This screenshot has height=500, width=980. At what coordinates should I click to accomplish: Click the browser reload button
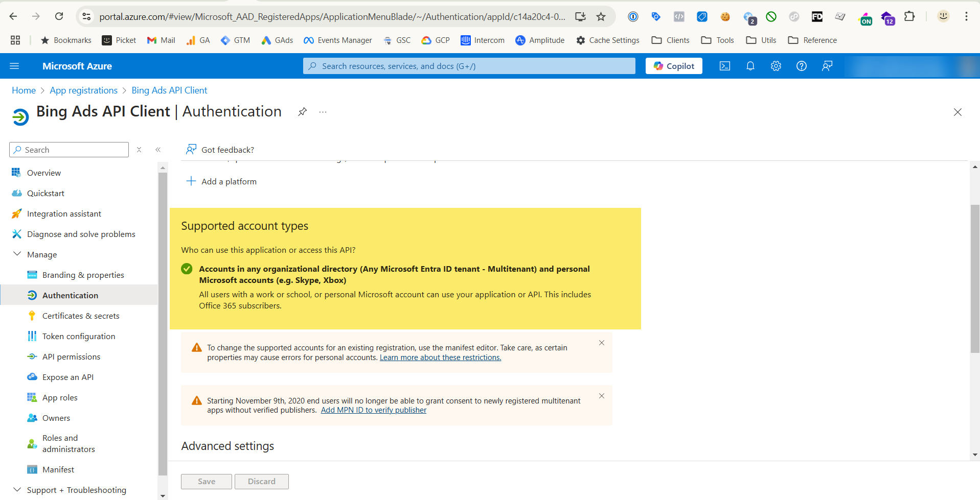tap(59, 16)
